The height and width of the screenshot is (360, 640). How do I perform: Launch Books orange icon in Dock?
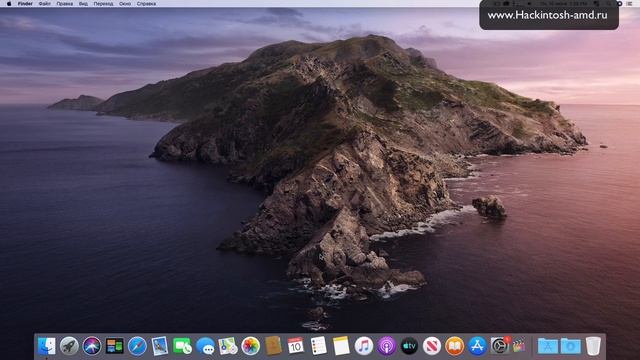tap(454, 346)
